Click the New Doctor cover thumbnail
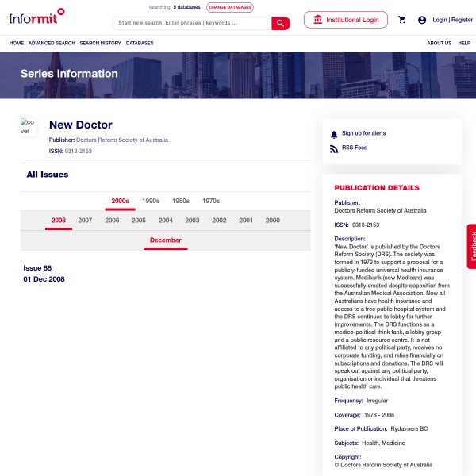The image size is (476, 476). point(29,127)
